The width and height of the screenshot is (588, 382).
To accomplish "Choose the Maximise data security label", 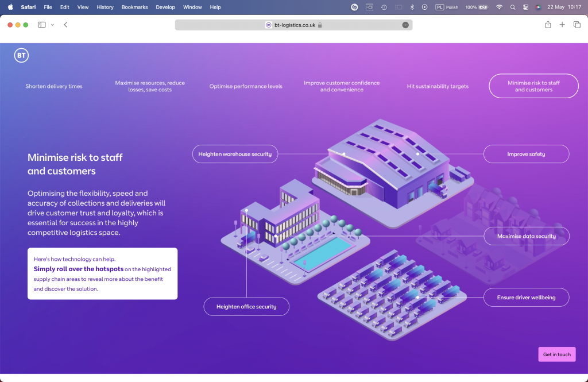I will click(526, 236).
